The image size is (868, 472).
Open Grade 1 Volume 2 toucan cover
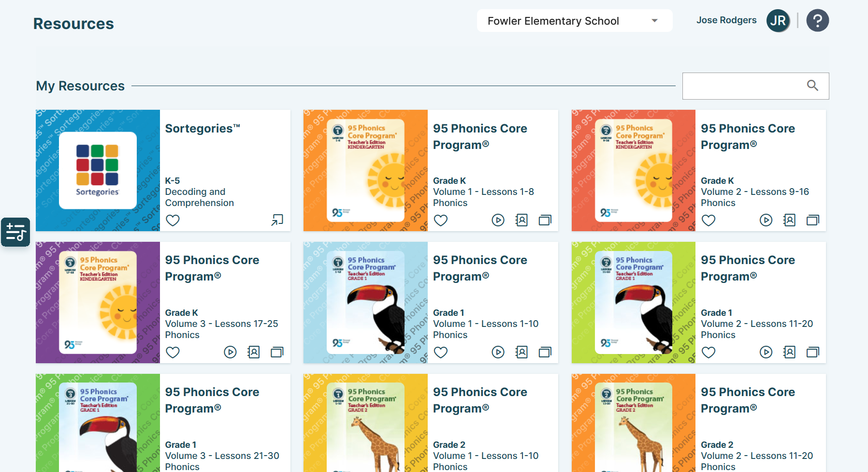(634, 302)
